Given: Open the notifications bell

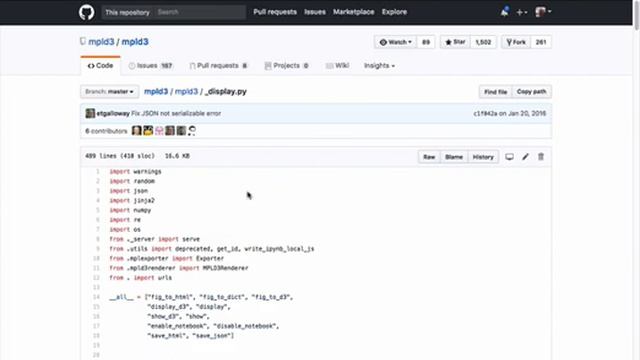Looking at the screenshot, I should pos(504,12).
